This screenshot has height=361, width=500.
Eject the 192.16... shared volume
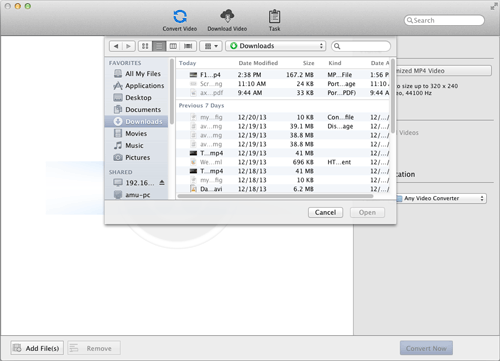click(162, 183)
